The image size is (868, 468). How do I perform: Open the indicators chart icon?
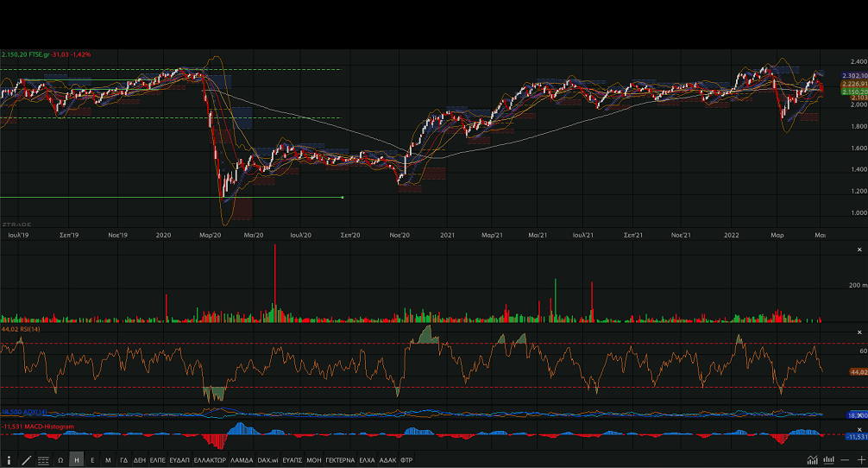pyautogui.click(x=813, y=460)
